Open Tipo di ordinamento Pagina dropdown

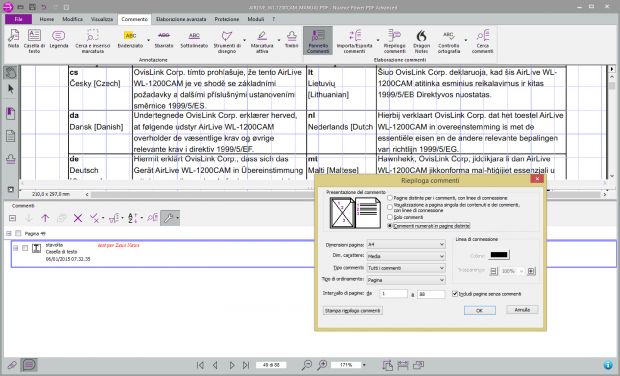pyautogui.click(x=406, y=280)
